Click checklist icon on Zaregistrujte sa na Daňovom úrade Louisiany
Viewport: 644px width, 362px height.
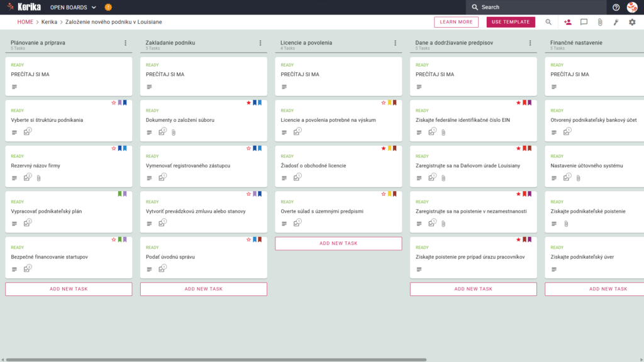pyautogui.click(x=432, y=177)
